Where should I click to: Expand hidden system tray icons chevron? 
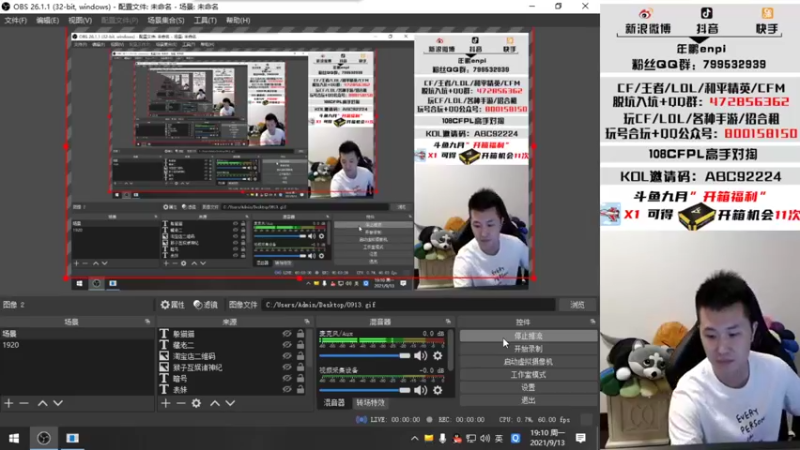(x=414, y=438)
